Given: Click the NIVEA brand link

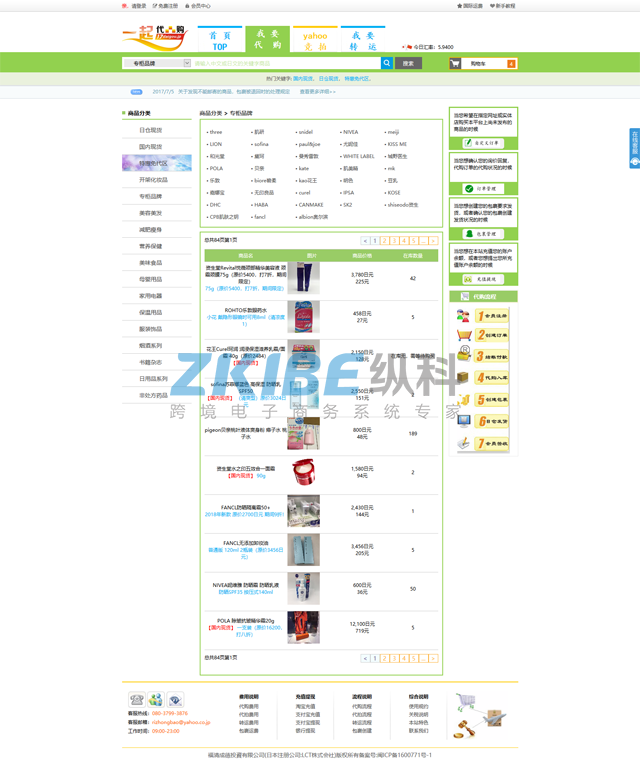Looking at the screenshot, I should coord(350,132).
